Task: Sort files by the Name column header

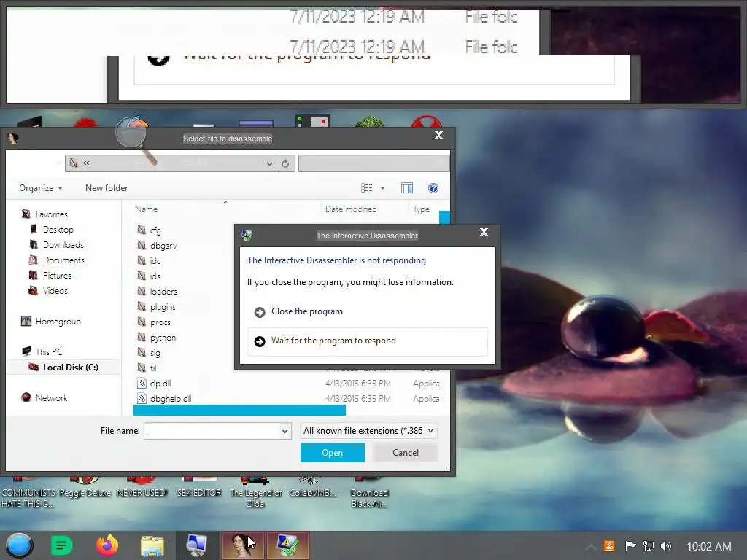Action: tap(146, 209)
